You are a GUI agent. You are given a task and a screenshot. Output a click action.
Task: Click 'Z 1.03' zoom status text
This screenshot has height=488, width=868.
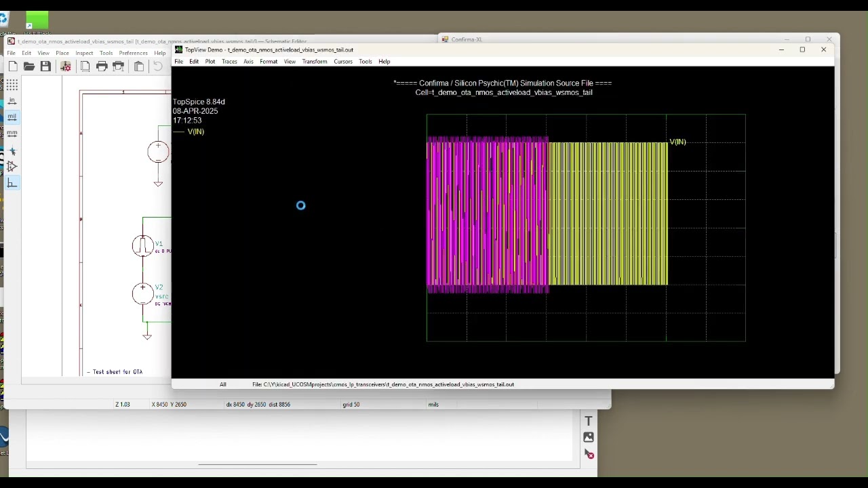pyautogui.click(x=122, y=405)
